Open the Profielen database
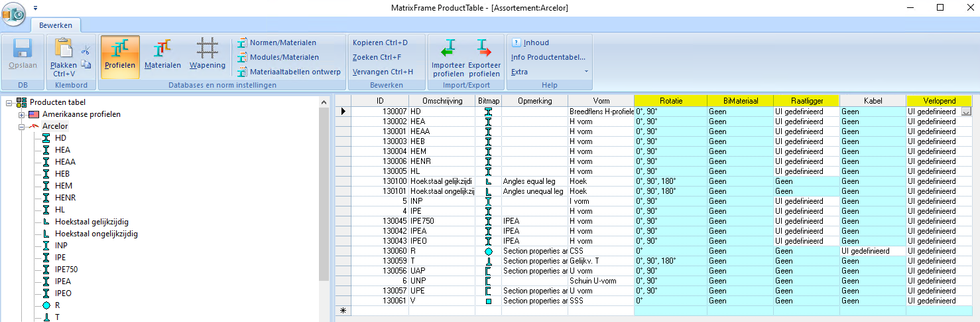The height and width of the screenshot is (322, 980). tap(120, 56)
